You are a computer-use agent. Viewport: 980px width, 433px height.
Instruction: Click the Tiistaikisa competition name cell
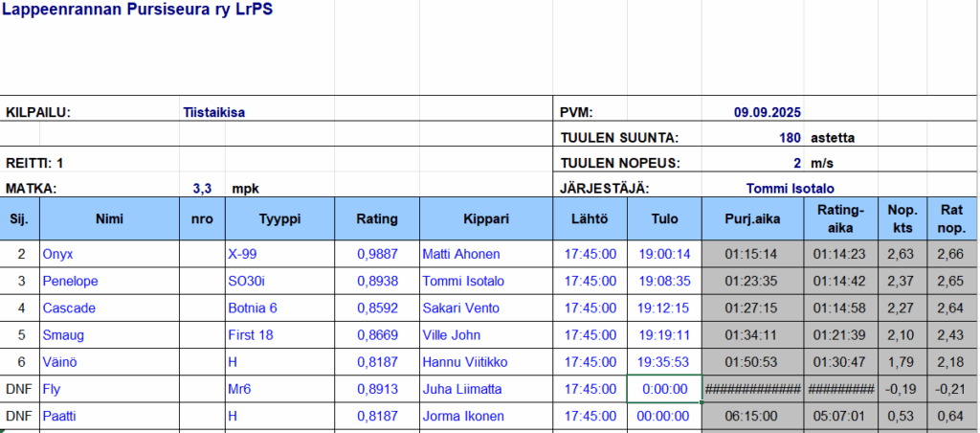pos(213,112)
